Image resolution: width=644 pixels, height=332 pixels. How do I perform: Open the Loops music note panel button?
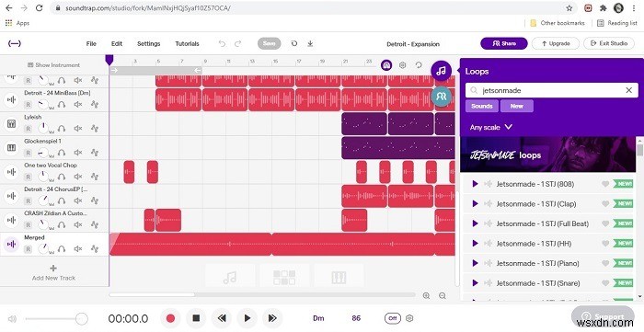click(441, 71)
